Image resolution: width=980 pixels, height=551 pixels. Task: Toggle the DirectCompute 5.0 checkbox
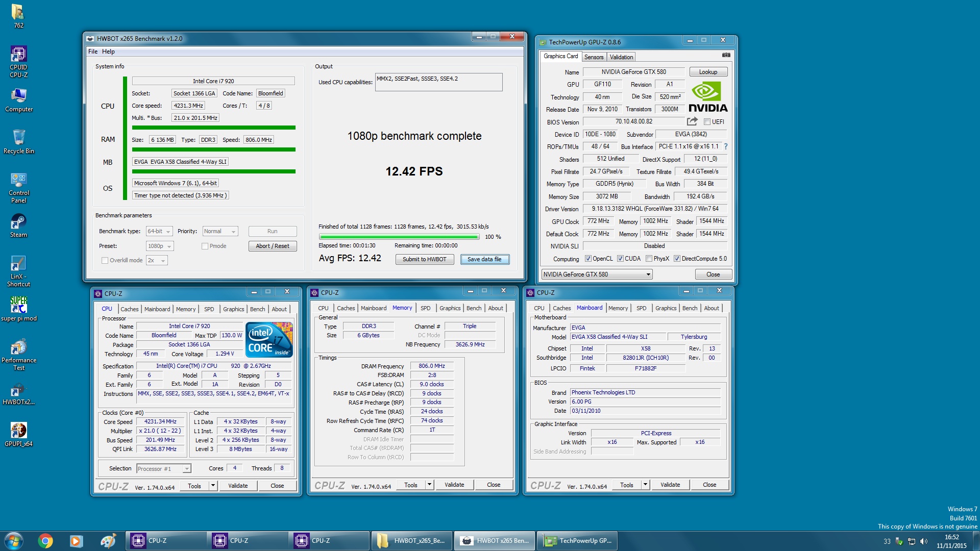point(677,259)
